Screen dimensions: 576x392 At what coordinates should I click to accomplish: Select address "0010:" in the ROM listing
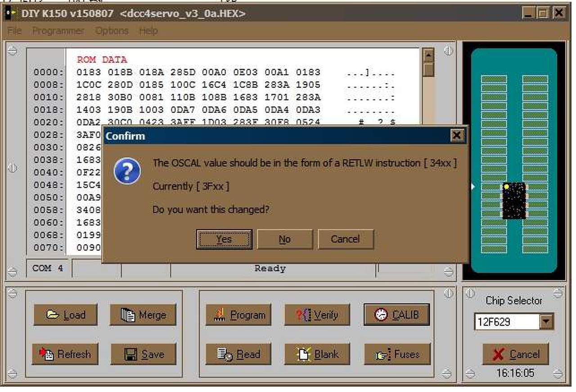(x=49, y=97)
